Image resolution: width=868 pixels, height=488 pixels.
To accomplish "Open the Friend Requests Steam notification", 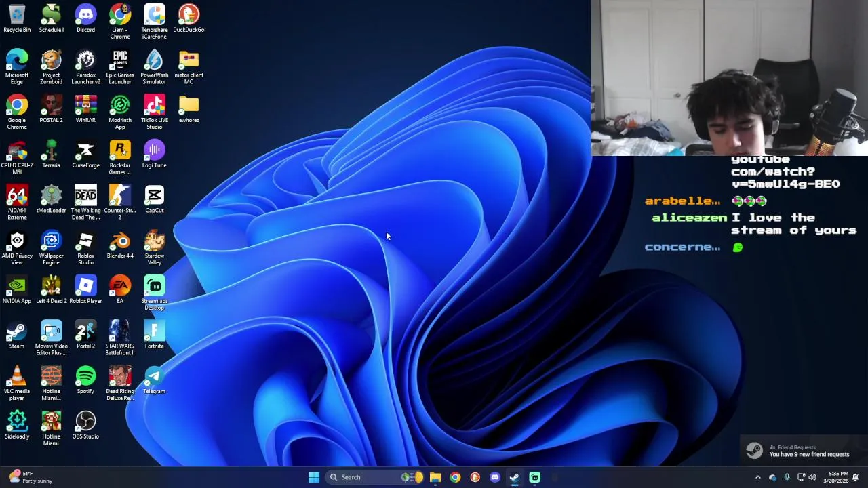I will (804, 451).
